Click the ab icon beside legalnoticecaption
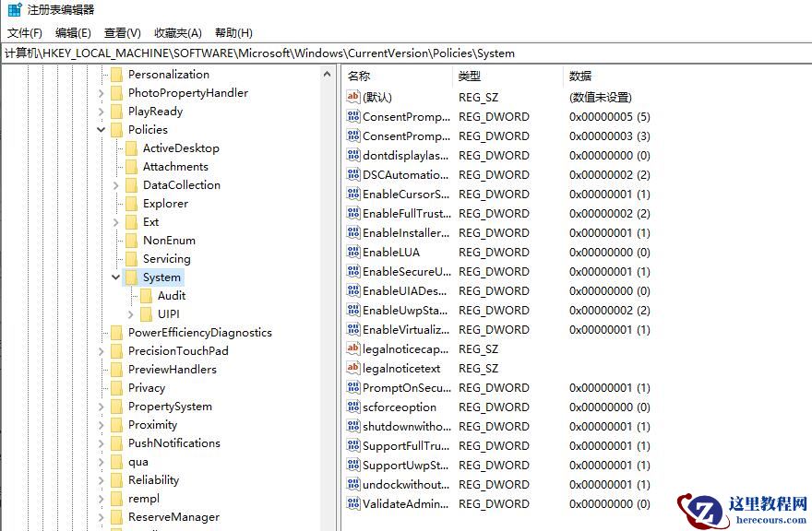 354,348
